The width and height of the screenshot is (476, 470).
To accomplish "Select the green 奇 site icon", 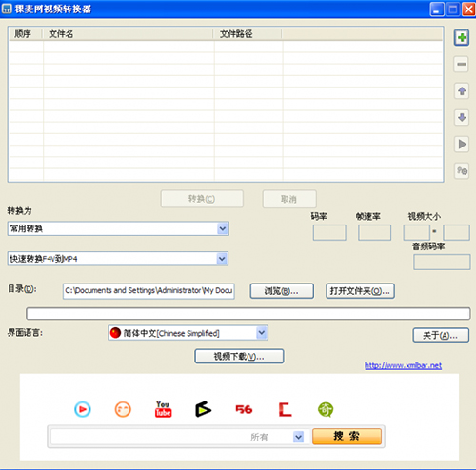I will [x=326, y=409].
